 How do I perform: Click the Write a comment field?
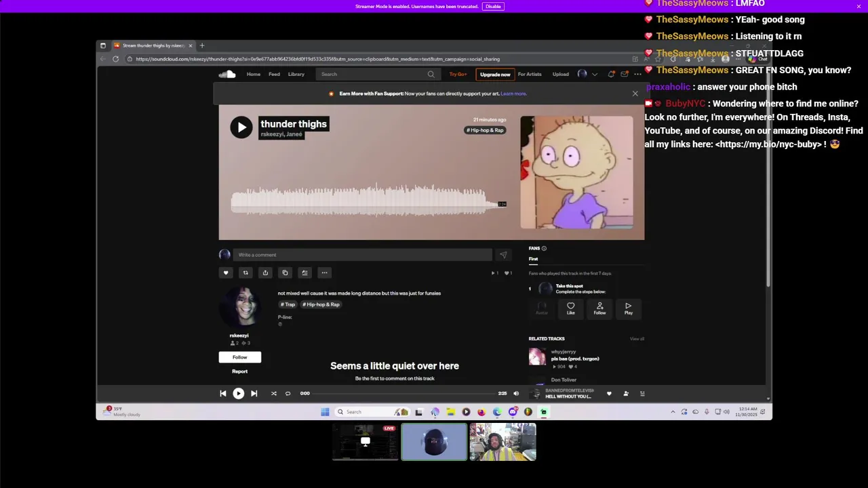coord(363,255)
